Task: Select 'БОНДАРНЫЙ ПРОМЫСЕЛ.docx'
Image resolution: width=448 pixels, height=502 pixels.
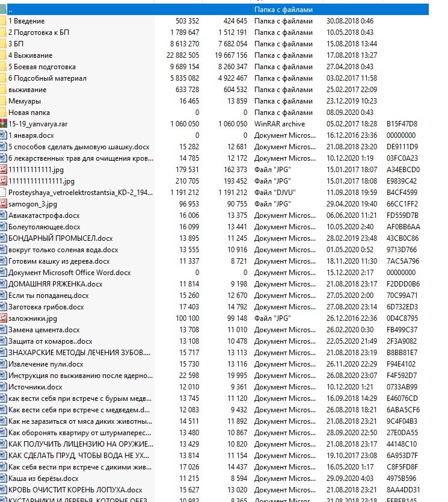Action: pos(61,238)
